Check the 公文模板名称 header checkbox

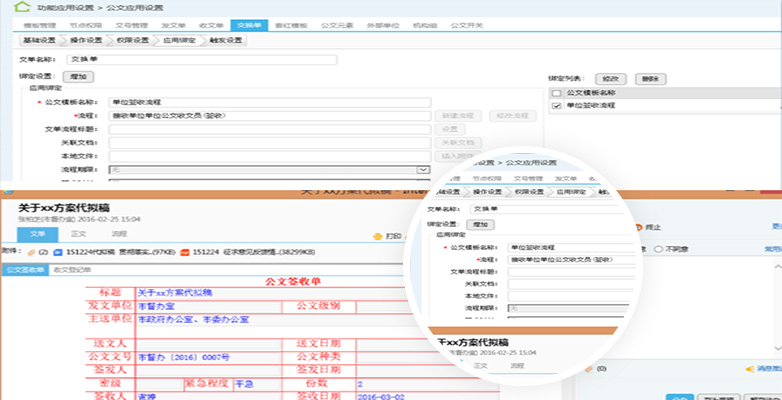pos(556,92)
